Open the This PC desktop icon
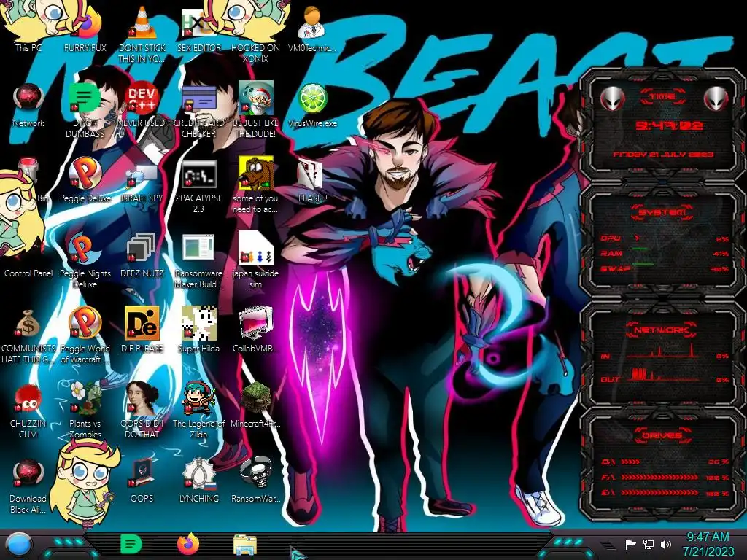The height and width of the screenshot is (560, 747). [28, 28]
